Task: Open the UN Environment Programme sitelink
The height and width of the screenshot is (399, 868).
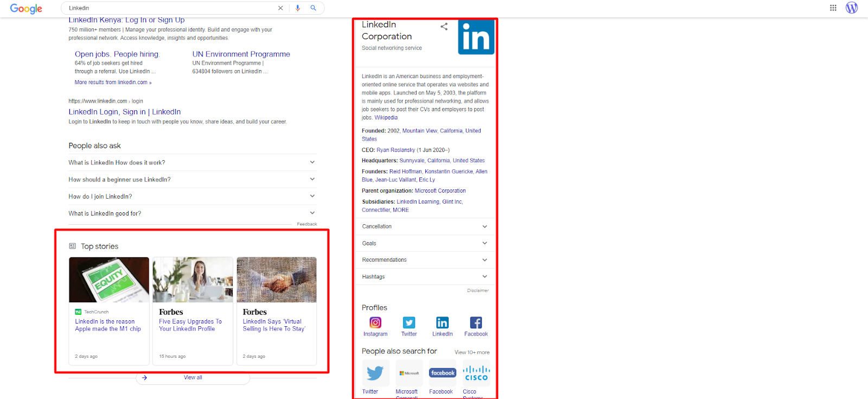Action: [x=241, y=54]
